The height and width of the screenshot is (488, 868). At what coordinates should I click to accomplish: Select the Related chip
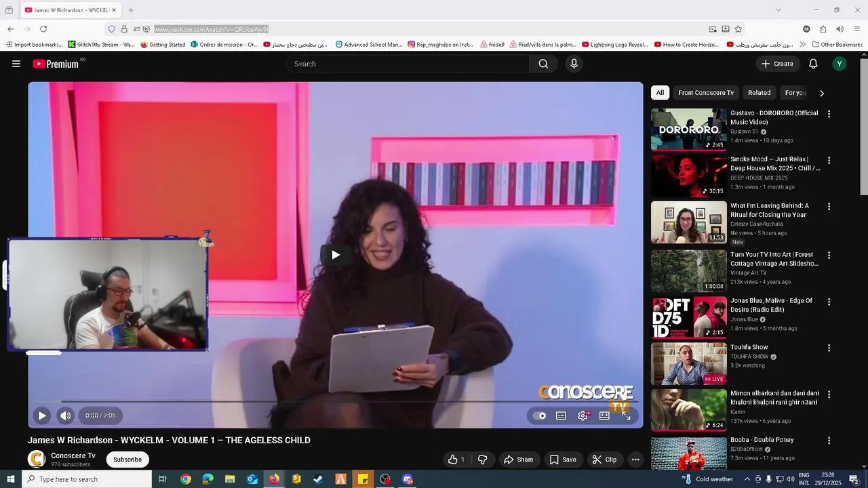coord(759,93)
